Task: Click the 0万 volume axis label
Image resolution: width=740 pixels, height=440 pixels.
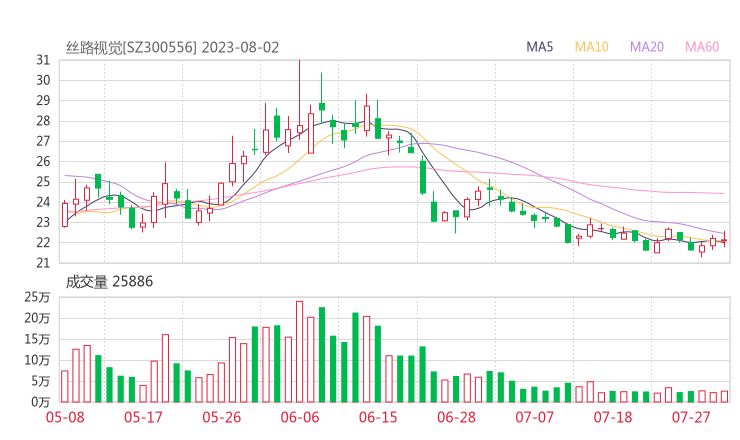Action: coord(41,402)
